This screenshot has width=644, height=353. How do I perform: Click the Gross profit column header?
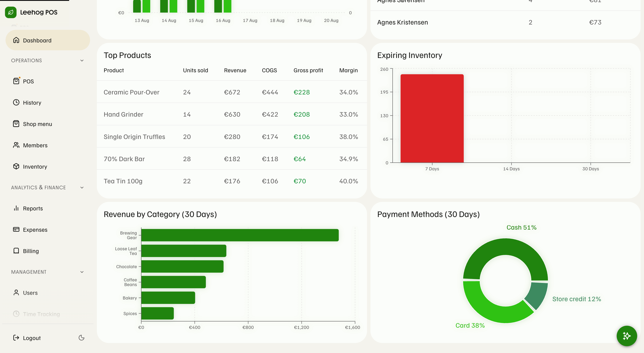click(x=308, y=70)
